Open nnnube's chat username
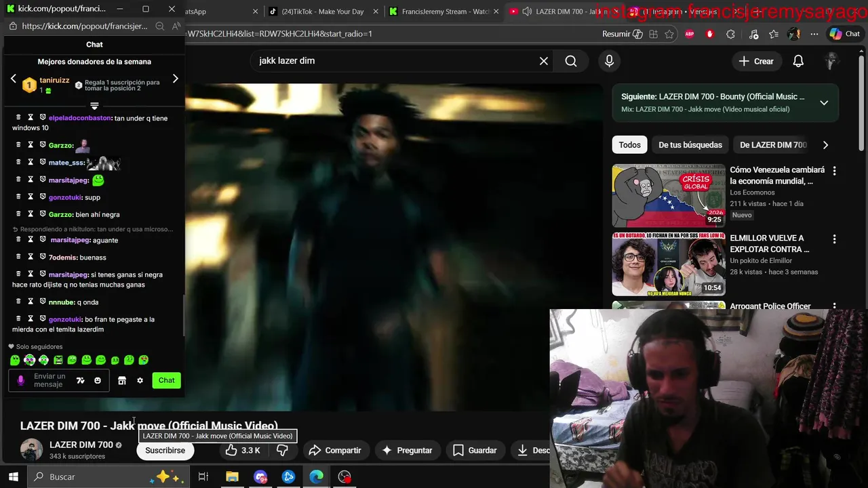 [x=61, y=302]
